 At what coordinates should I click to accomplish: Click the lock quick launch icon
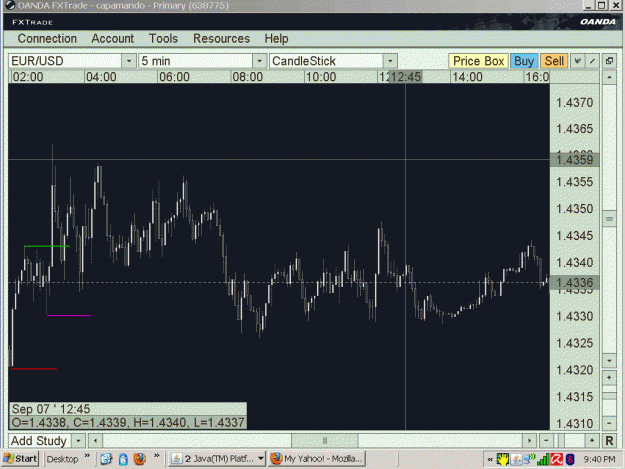123,459
